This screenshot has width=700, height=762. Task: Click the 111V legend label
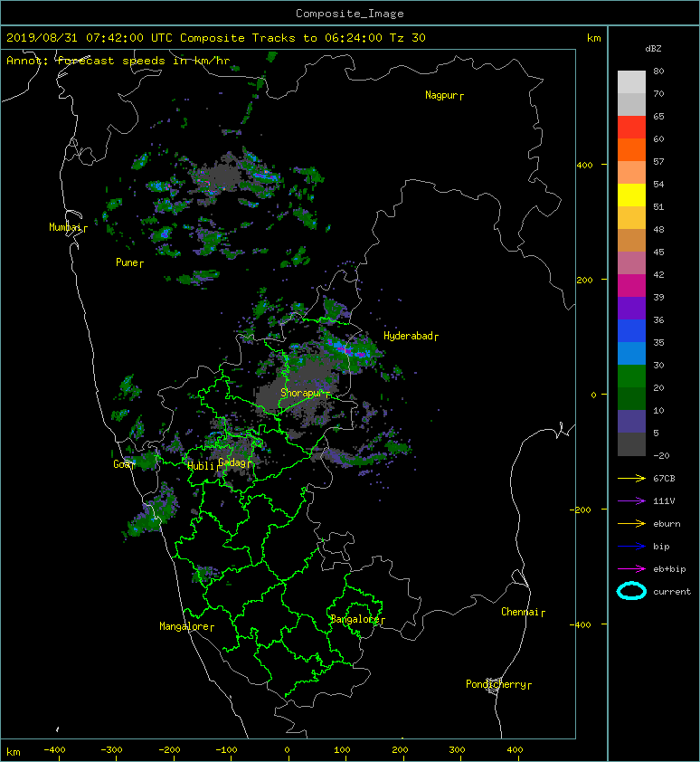pos(664,501)
